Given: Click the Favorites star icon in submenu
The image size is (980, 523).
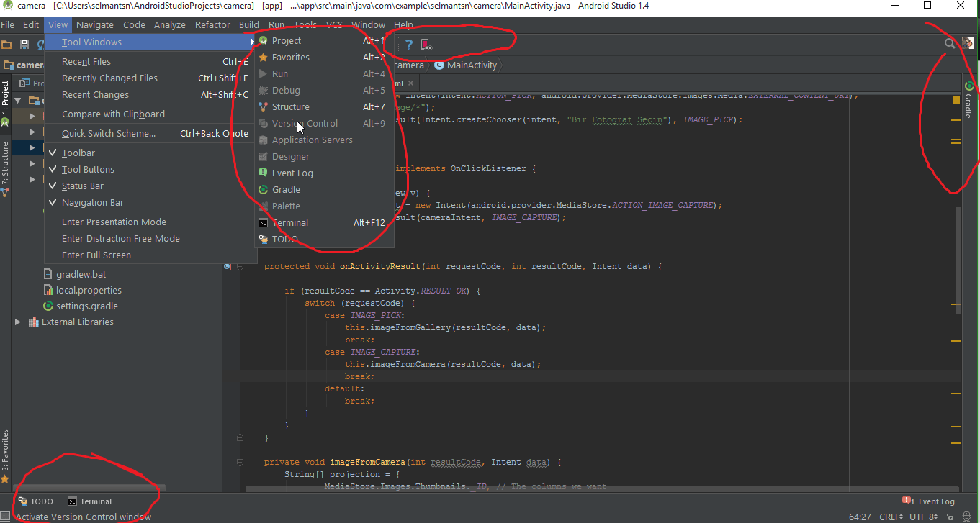Looking at the screenshot, I should [264, 58].
